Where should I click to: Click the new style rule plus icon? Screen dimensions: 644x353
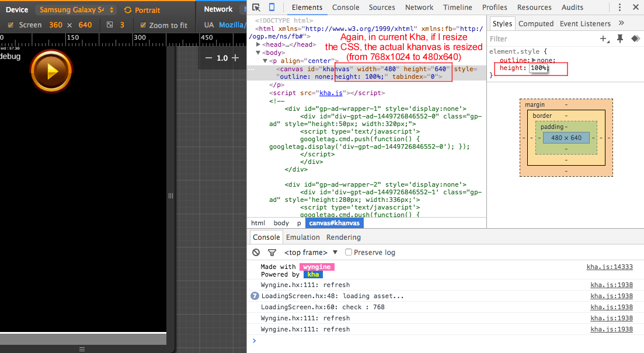pos(604,39)
